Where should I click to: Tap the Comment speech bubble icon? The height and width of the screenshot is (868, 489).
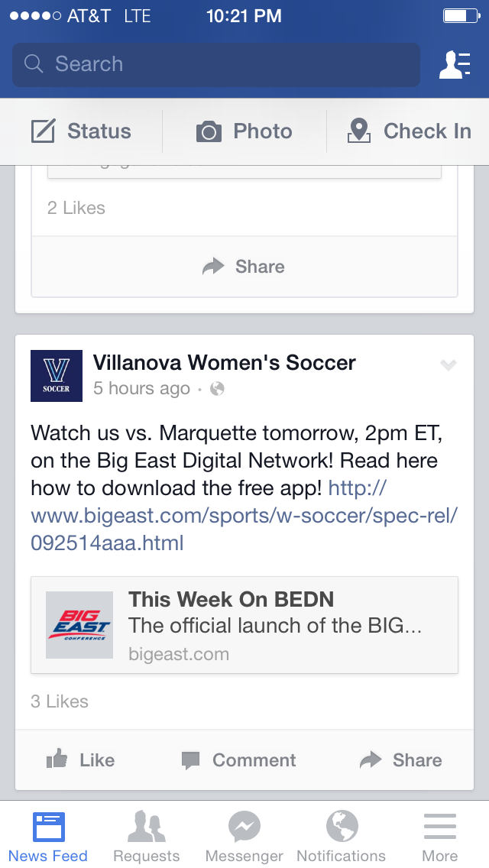point(190,760)
